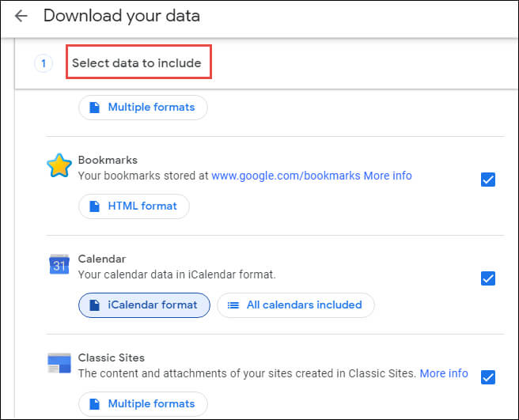Open Classic Sites Multiple formats options
Viewport: 519px width, 420px height.
point(143,403)
